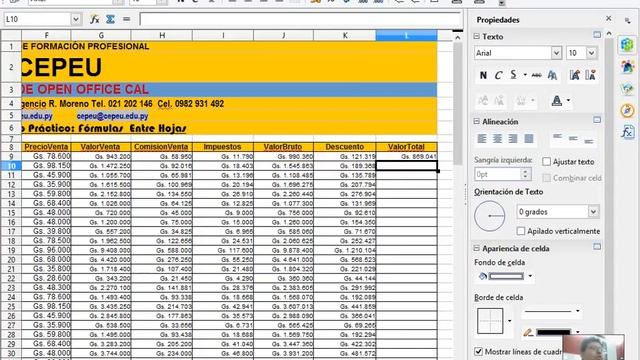This screenshot has height=360, width=640.
Task: Select row header 10
Action: (x=11, y=166)
